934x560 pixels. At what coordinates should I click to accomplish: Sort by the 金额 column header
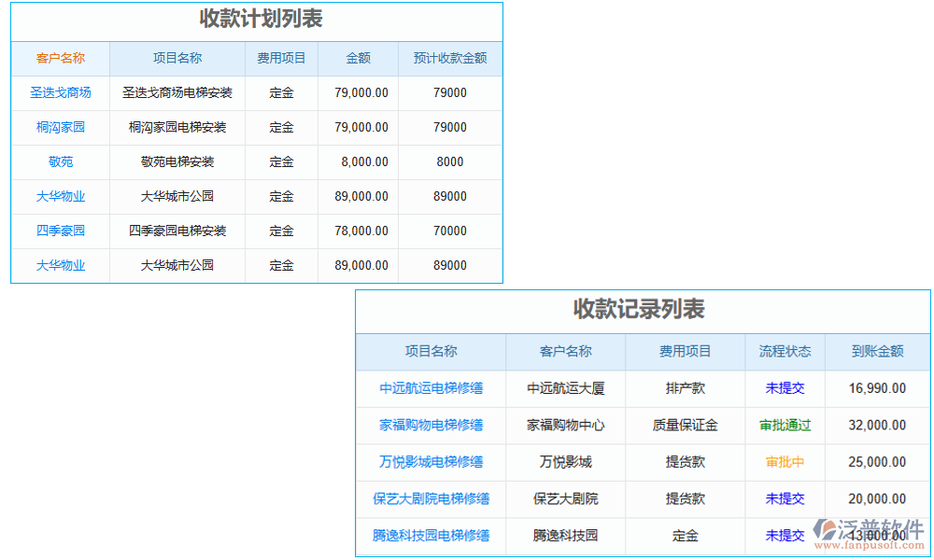coord(359,58)
